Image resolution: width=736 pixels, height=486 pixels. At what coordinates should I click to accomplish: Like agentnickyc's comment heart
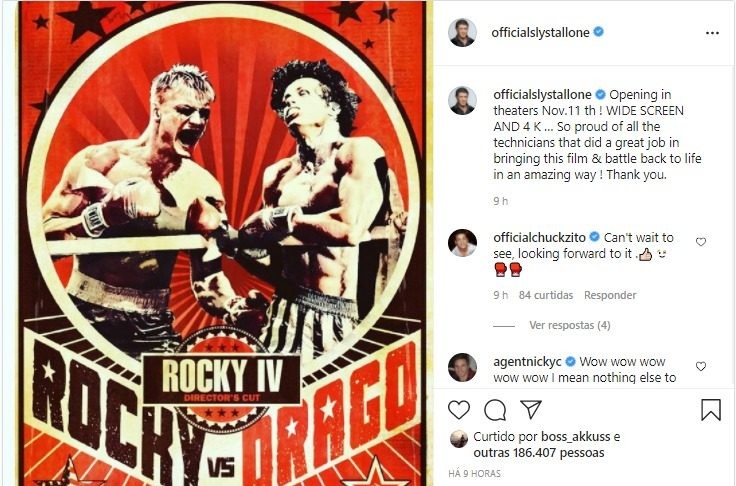pyautogui.click(x=700, y=366)
